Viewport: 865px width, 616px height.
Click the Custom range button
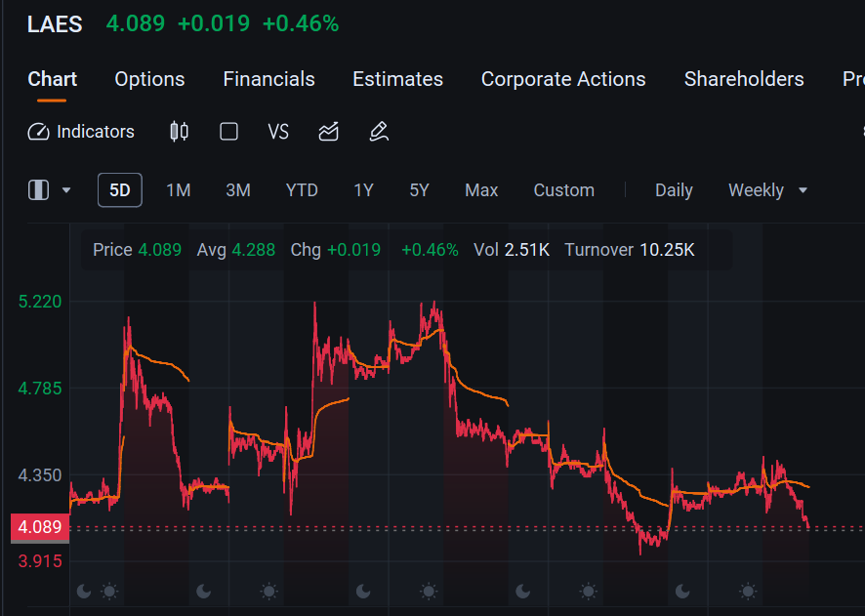[563, 190]
